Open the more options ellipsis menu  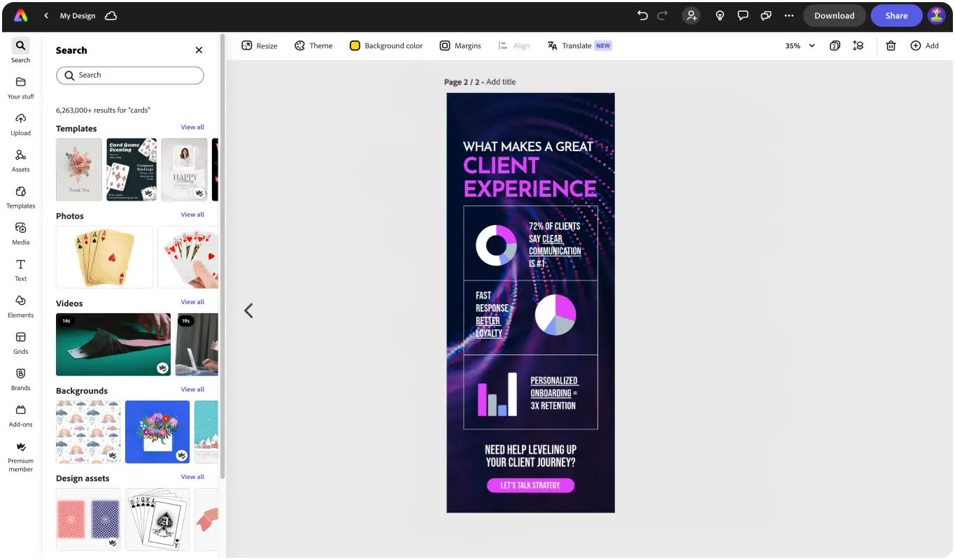click(789, 15)
